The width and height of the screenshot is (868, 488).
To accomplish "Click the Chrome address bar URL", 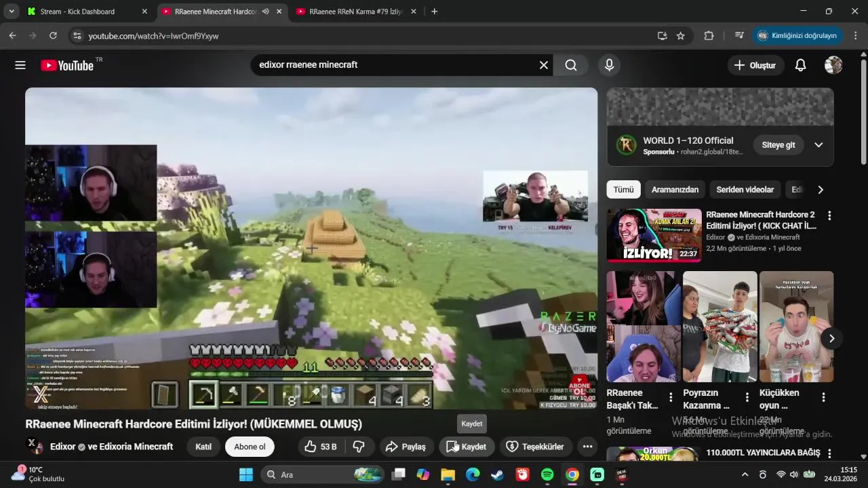I will tap(153, 36).
